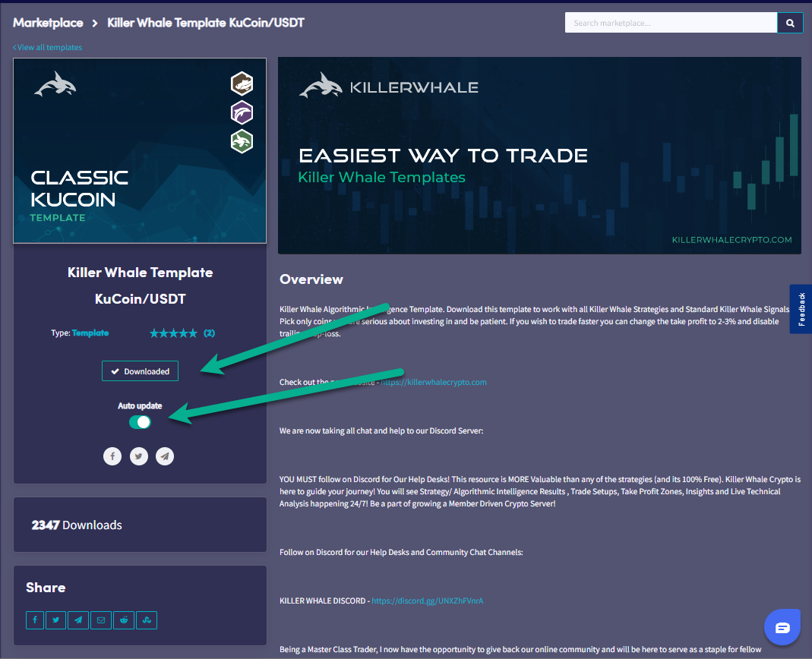Share via the StumbleUpon icon

[x=147, y=620]
